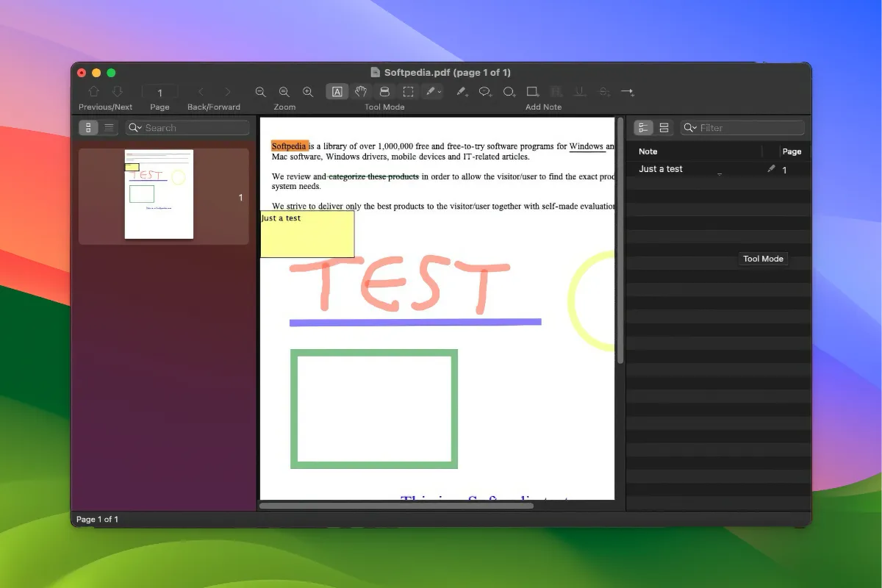Screen dimensions: 882x588
Task: Go to next page with down arrow
Action: [x=118, y=92]
